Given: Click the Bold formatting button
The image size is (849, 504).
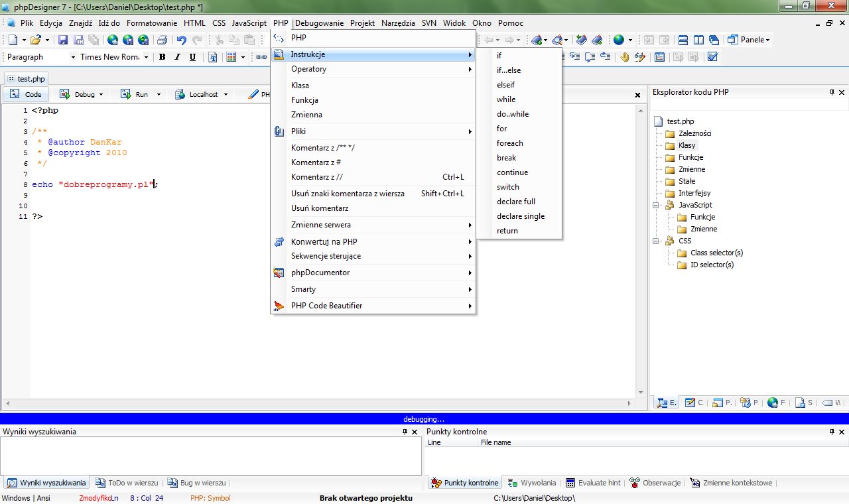Looking at the screenshot, I should 163,57.
